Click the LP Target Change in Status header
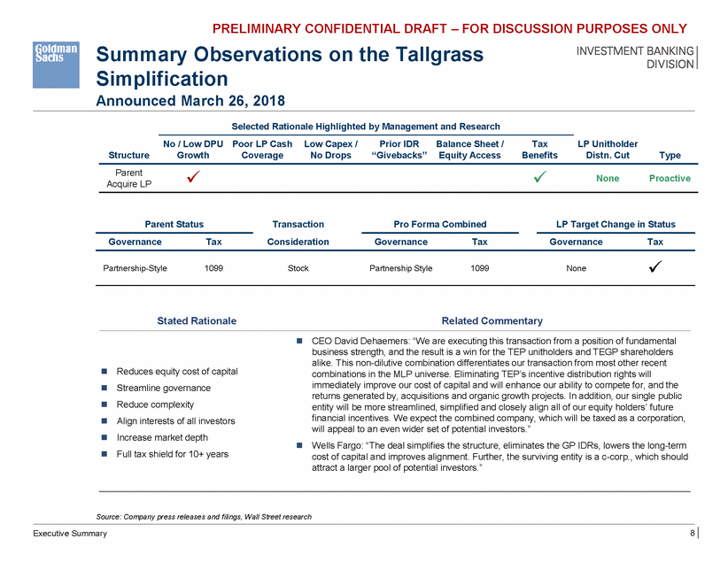728x562 pixels. click(616, 224)
